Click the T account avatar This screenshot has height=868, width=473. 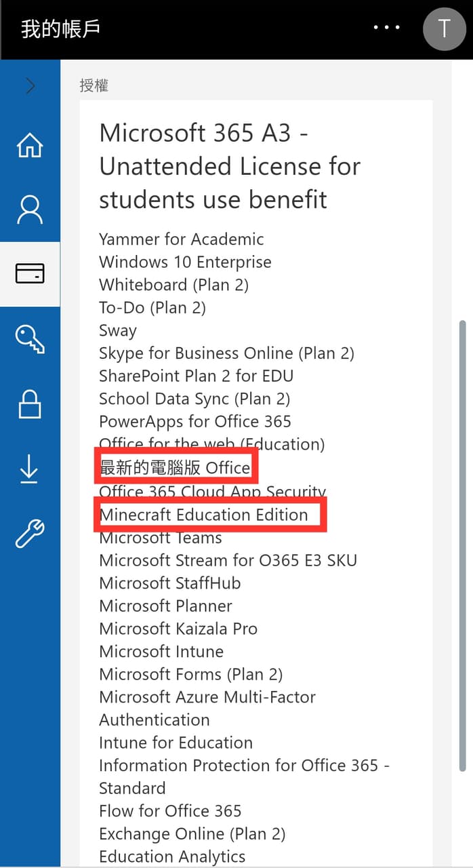tap(445, 28)
